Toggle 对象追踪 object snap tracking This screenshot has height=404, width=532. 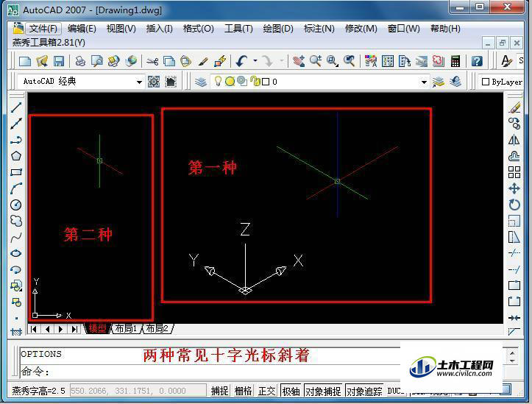364,391
